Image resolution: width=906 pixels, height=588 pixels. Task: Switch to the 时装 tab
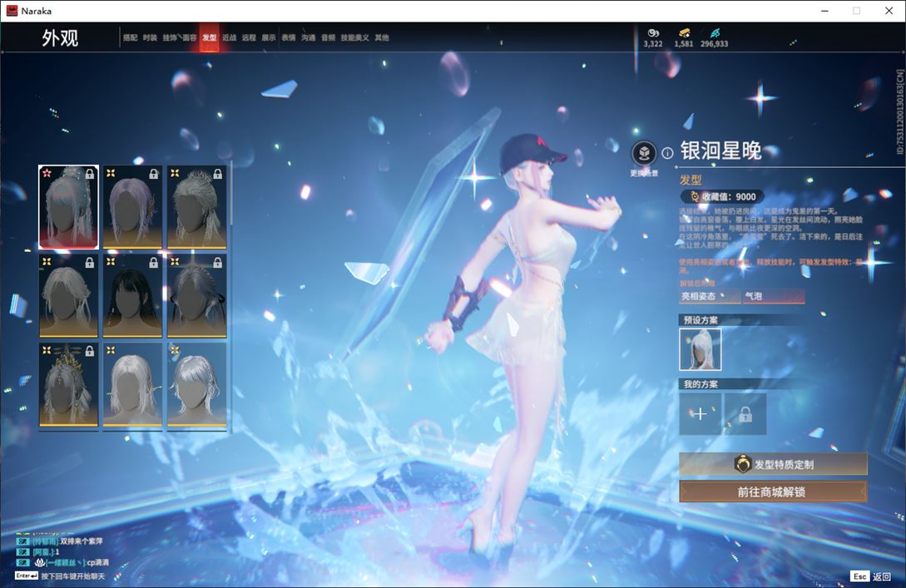[x=151, y=37]
